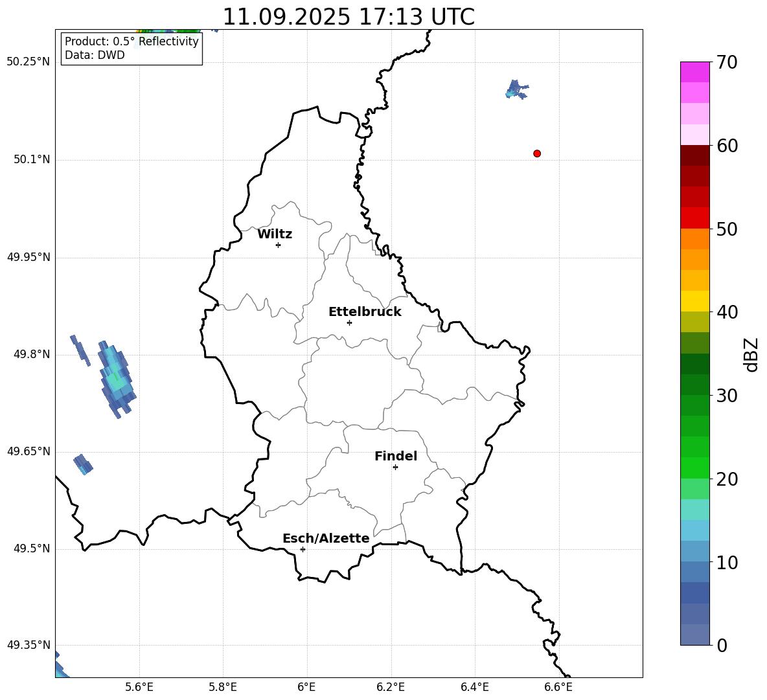Image resolution: width=767 pixels, height=700 pixels.
Task: Click the Ettelbruck station cross marker
Action: click(x=349, y=322)
